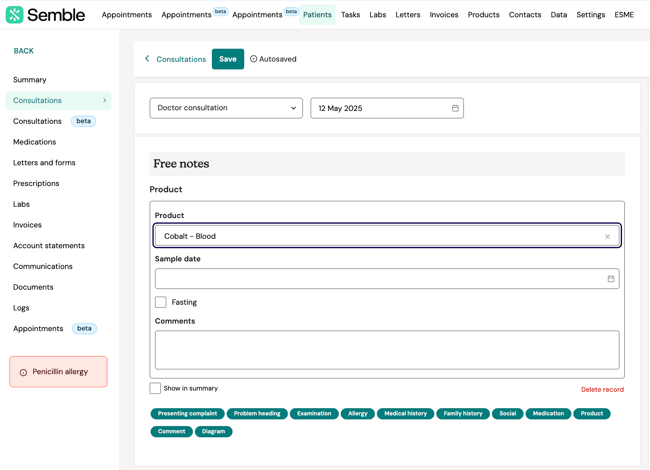This screenshot has height=470, width=650.
Task: Open the consultation date calendar icon
Action: (x=455, y=108)
